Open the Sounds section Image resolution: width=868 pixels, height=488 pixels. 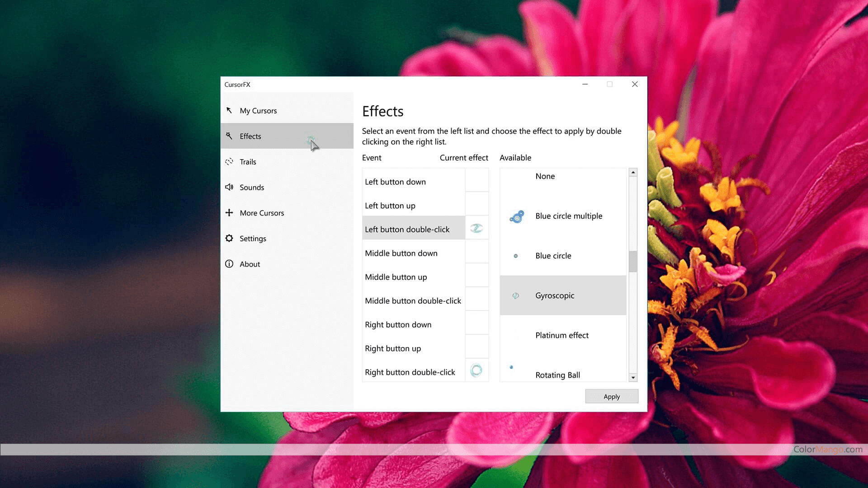pos(287,188)
